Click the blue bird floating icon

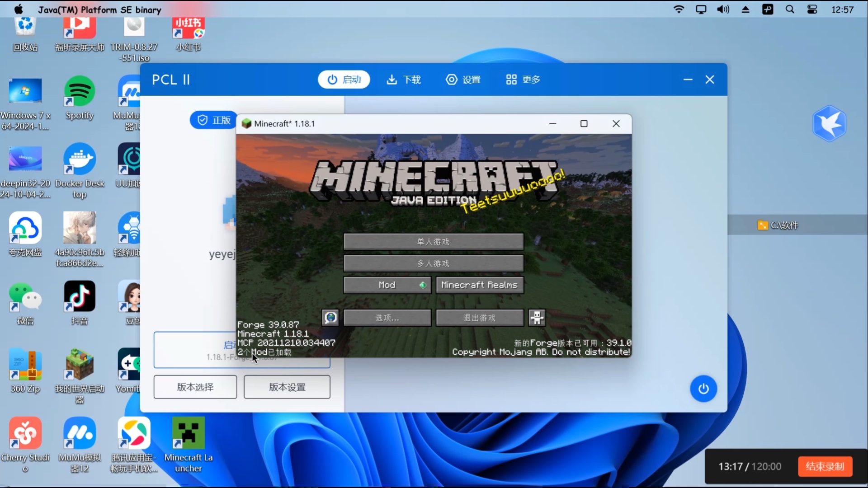pos(829,123)
